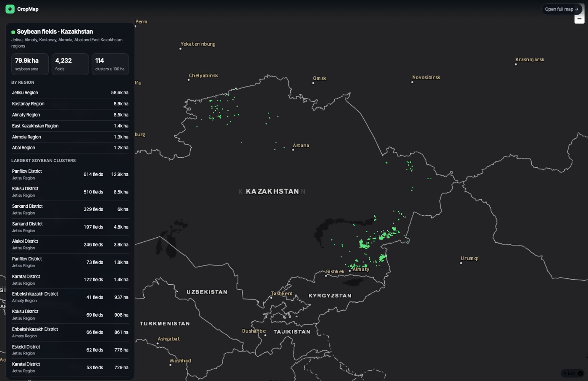
Task: Select the Kostanay Region row
Action: click(70, 103)
